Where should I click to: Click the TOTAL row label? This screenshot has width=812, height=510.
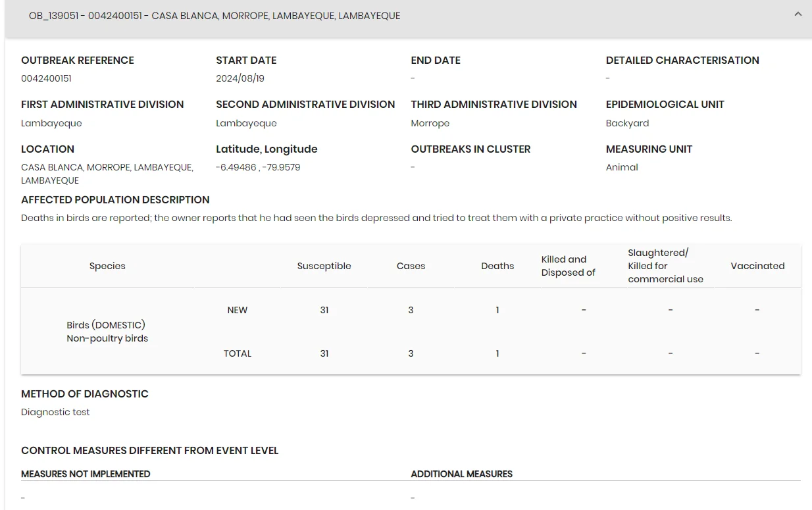click(x=238, y=353)
